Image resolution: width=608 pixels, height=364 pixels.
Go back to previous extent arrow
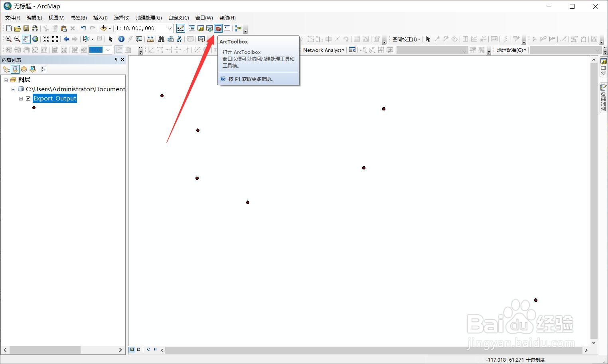pyautogui.click(x=66, y=39)
